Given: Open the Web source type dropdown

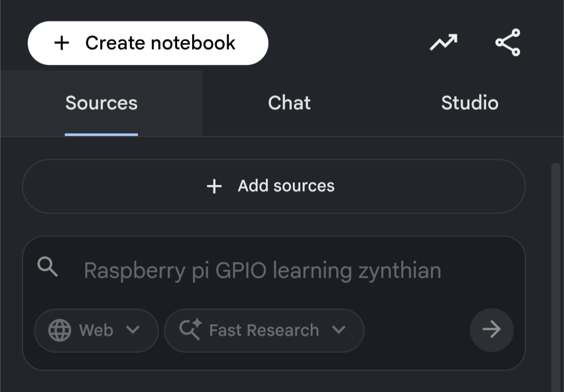Looking at the screenshot, I should (x=96, y=330).
